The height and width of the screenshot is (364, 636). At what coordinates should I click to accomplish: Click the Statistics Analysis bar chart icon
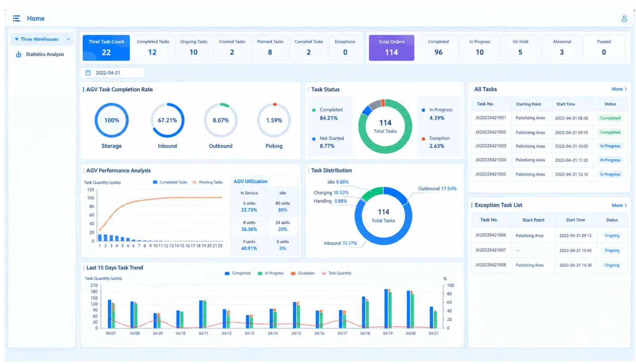tap(18, 54)
